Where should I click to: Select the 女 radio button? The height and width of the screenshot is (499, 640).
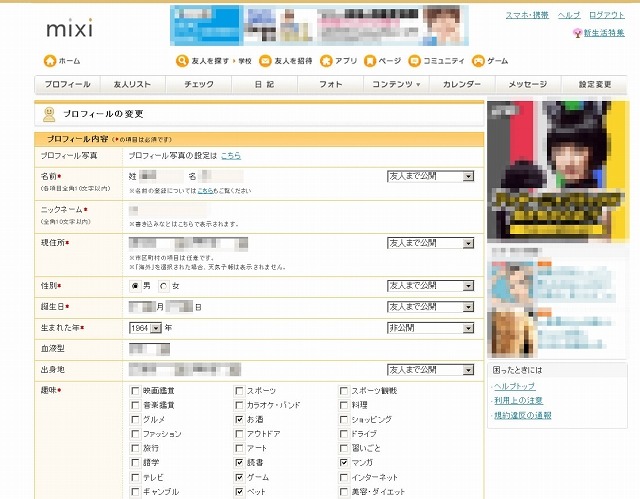click(164, 286)
